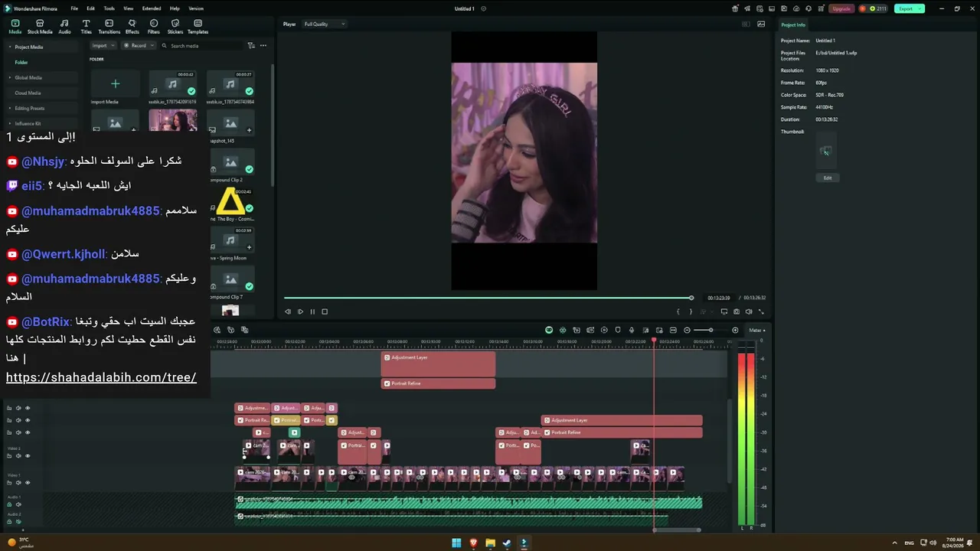The height and width of the screenshot is (551, 980).
Task: Lock the Video 2 track
Action: coord(9,456)
